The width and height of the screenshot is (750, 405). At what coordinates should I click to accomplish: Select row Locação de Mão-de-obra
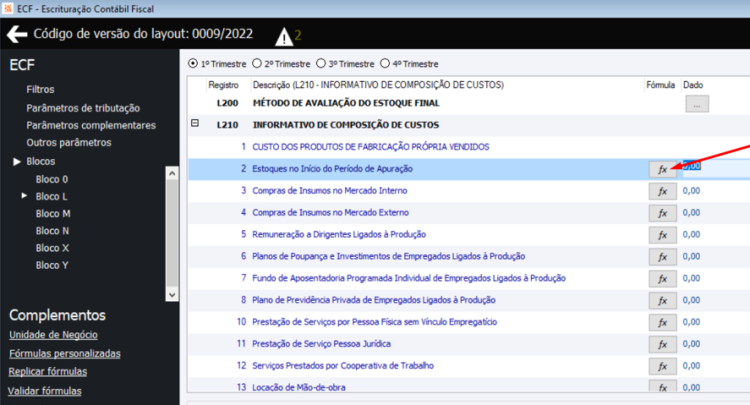(469, 386)
